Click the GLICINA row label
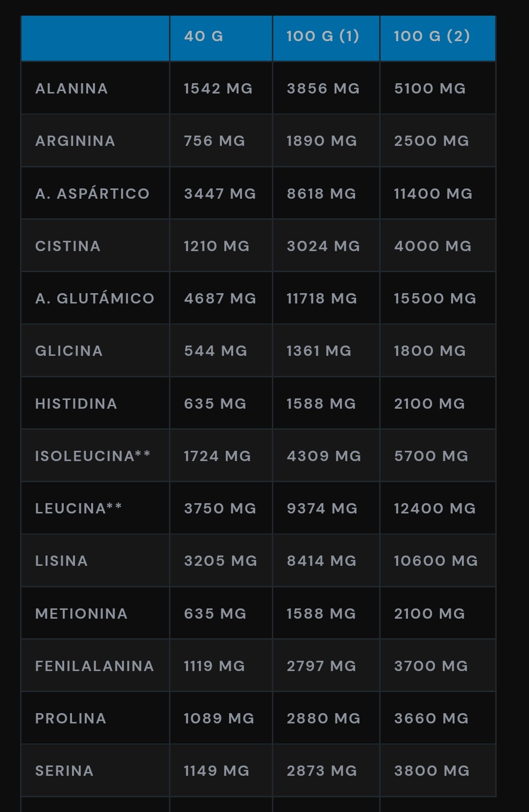The height and width of the screenshot is (812, 529). pyautogui.click(x=69, y=351)
